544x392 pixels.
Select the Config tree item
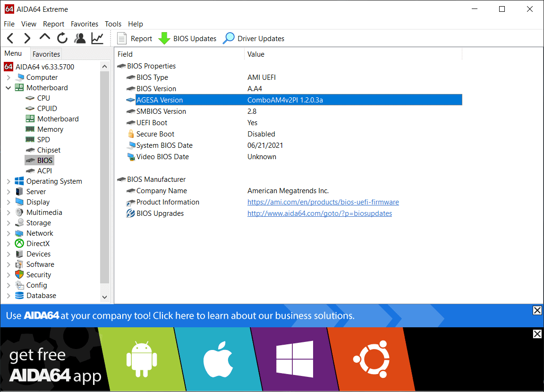[x=36, y=285]
